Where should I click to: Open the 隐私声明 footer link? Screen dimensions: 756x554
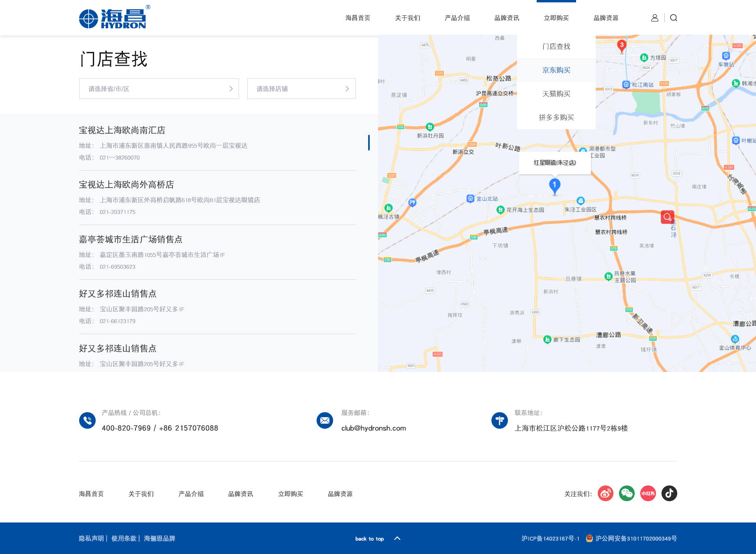91,538
